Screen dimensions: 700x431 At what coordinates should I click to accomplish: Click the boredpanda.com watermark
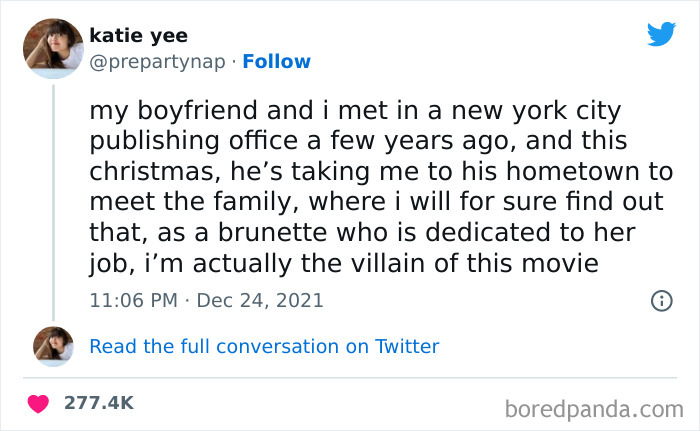[x=593, y=408]
